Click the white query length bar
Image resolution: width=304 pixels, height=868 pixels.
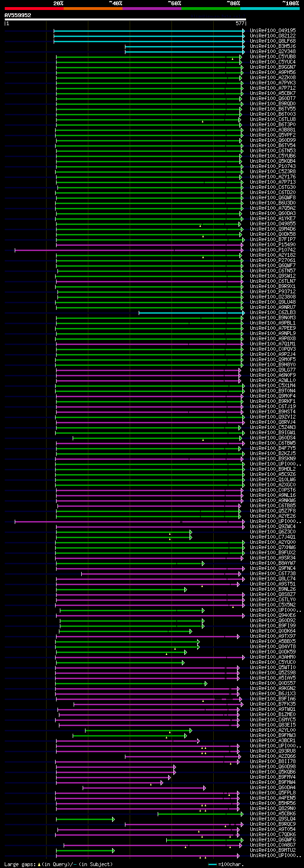coord(125,19)
